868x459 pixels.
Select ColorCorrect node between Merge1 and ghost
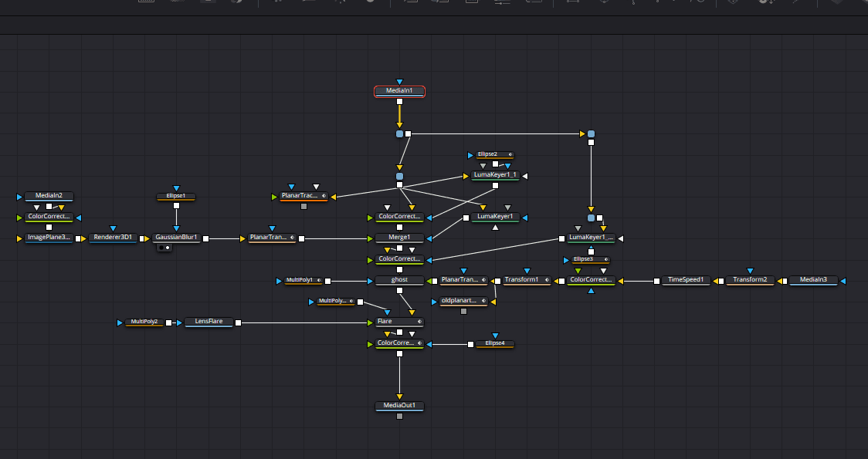[x=399, y=259]
